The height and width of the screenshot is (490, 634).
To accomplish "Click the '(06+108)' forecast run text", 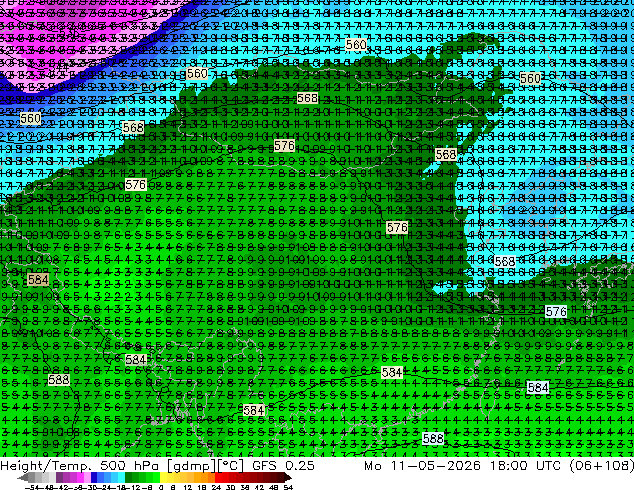I will click(601, 466).
